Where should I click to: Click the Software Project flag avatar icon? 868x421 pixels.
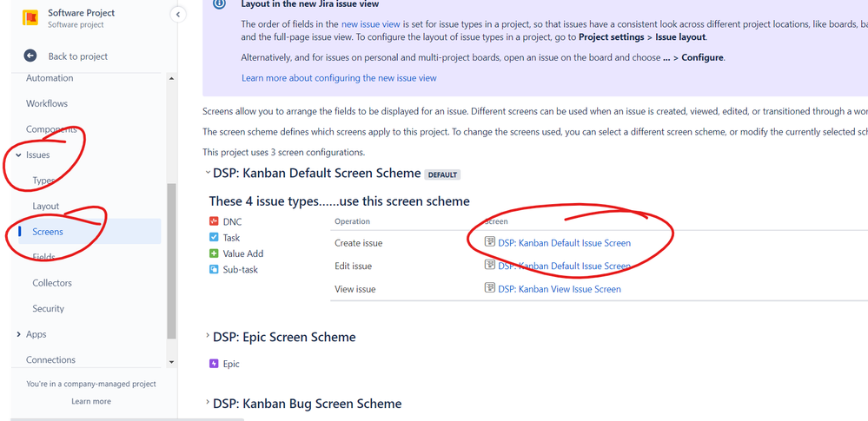coord(30,17)
